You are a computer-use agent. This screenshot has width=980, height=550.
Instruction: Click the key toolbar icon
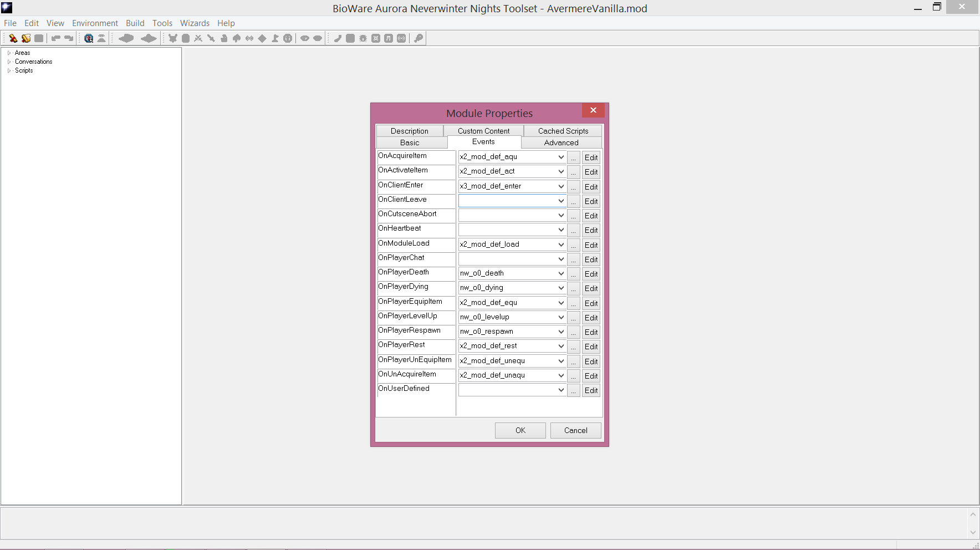point(418,38)
